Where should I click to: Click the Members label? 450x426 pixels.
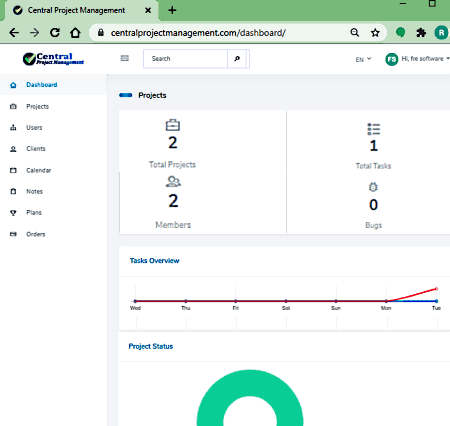point(173,225)
